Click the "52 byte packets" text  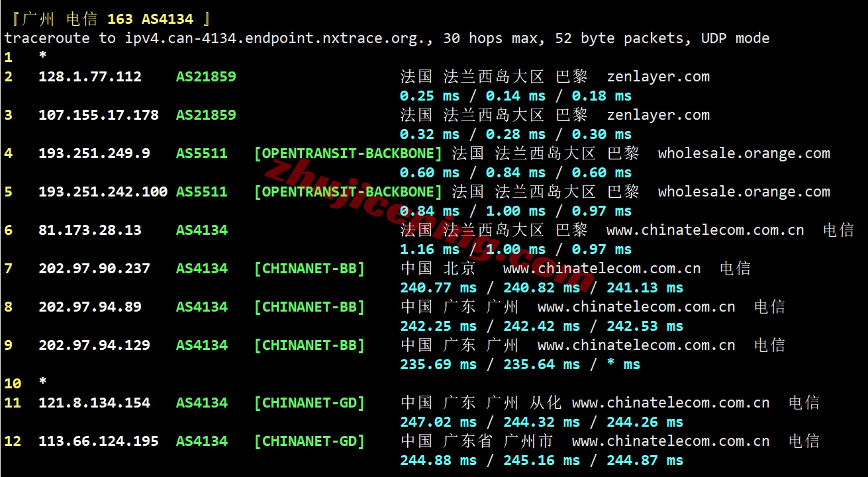click(x=619, y=38)
